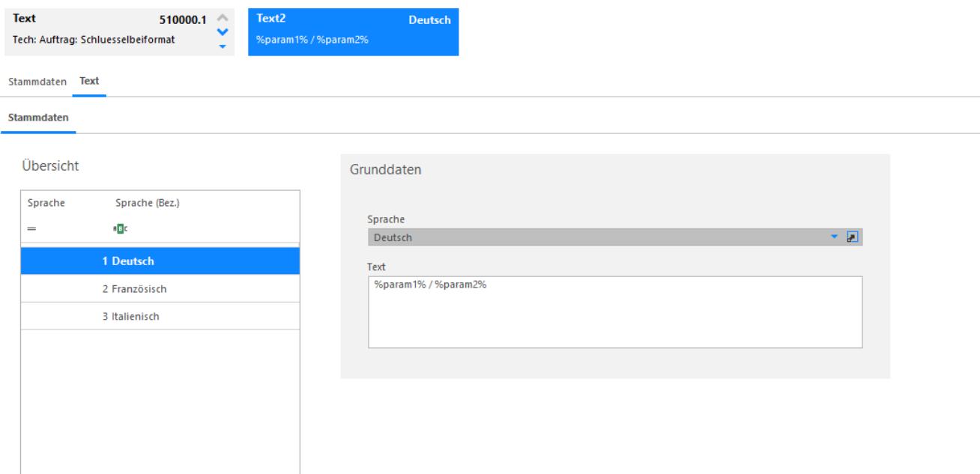The height and width of the screenshot is (474, 980).
Task: Open the Stammdaten sub-tab
Action: click(38, 118)
